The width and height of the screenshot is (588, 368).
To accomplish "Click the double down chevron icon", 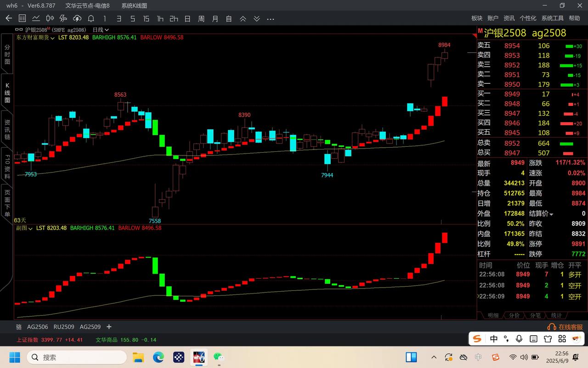I will [257, 18].
